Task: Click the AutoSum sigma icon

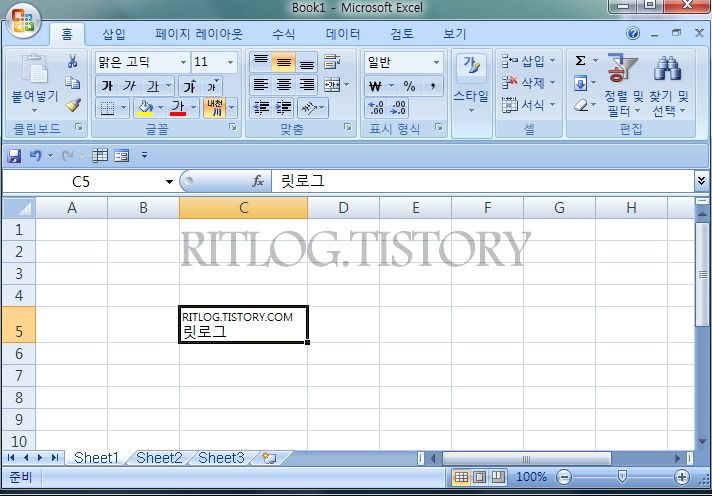Action: 580,61
